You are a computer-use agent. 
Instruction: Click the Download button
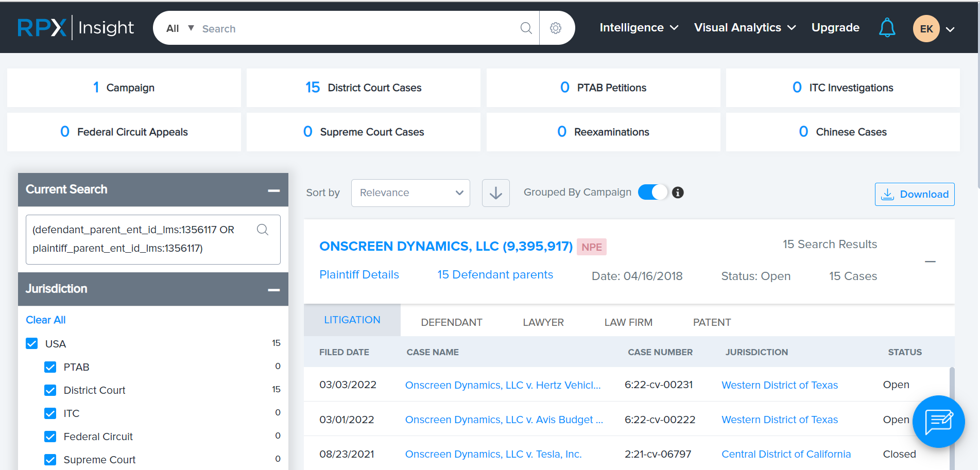(915, 194)
